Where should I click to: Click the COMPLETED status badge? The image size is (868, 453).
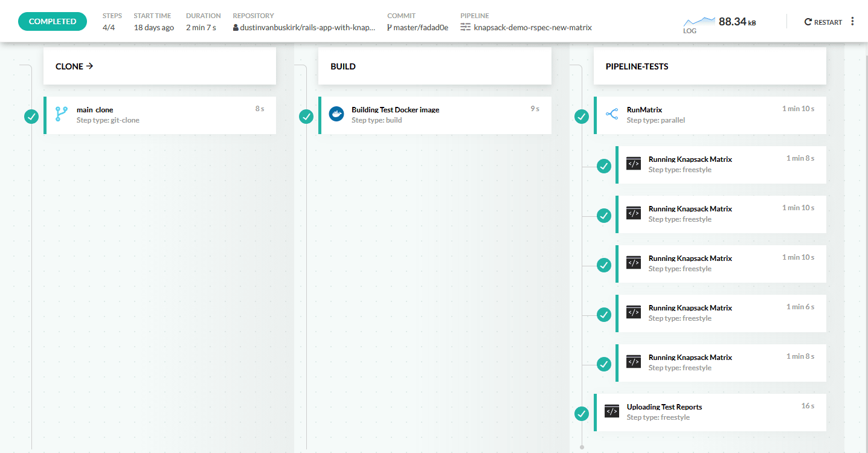tap(53, 21)
